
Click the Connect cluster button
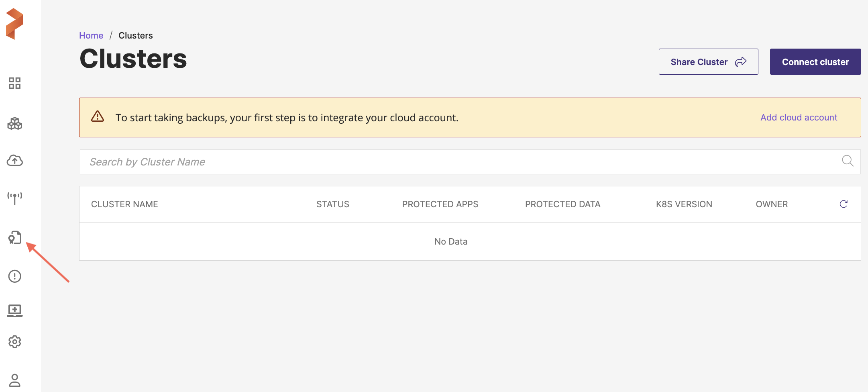click(815, 62)
